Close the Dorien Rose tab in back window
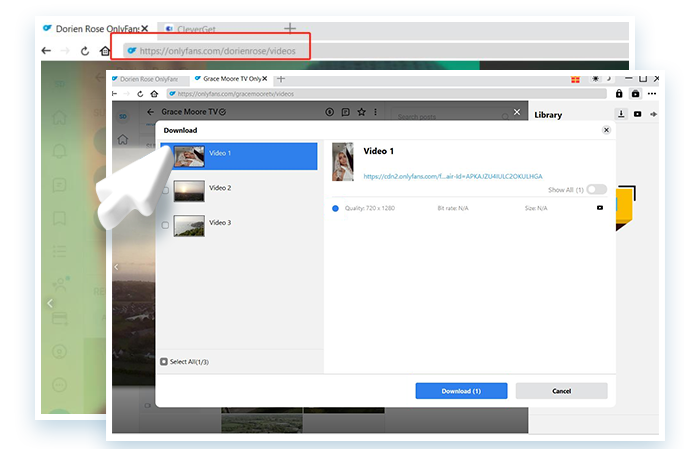 [144, 29]
